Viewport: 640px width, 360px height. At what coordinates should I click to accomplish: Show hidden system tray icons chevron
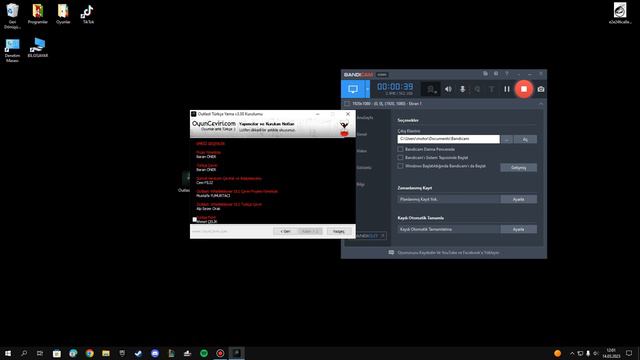click(x=572, y=353)
